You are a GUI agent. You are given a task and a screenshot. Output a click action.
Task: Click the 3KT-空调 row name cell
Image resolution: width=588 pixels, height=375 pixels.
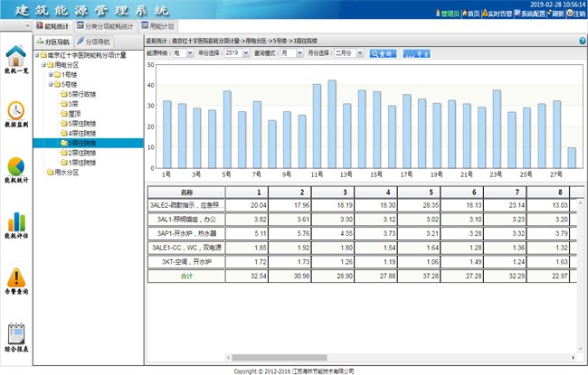click(x=186, y=262)
